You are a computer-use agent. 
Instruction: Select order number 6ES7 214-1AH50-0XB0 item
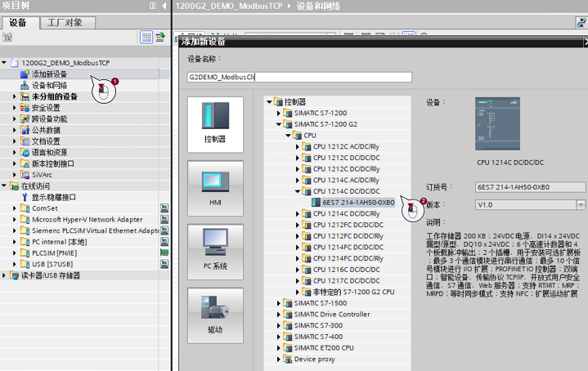click(x=358, y=202)
